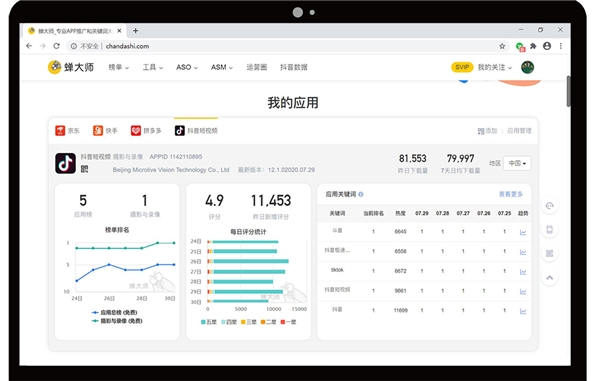Expand the 榜单 menu

119,67
